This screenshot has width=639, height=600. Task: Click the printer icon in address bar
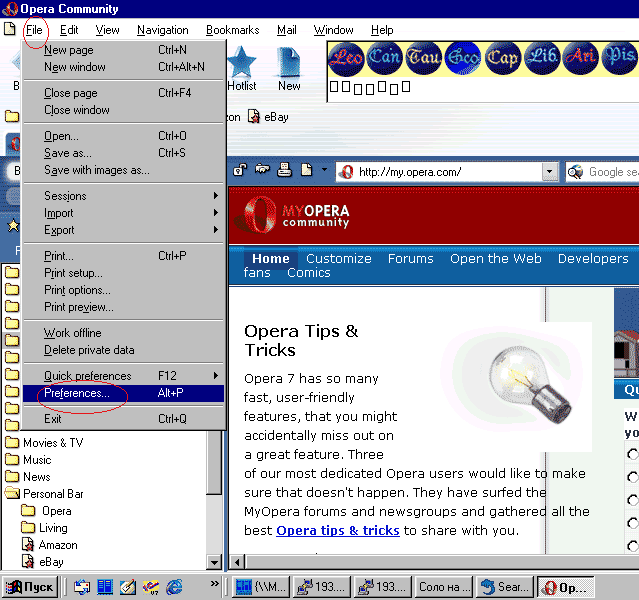[284, 170]
